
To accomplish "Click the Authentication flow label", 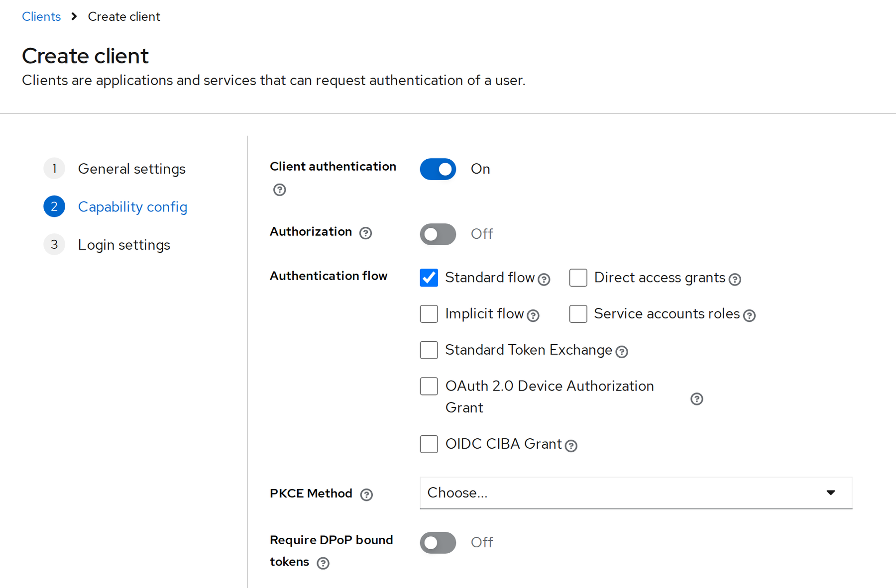I will tap(329, 276).
